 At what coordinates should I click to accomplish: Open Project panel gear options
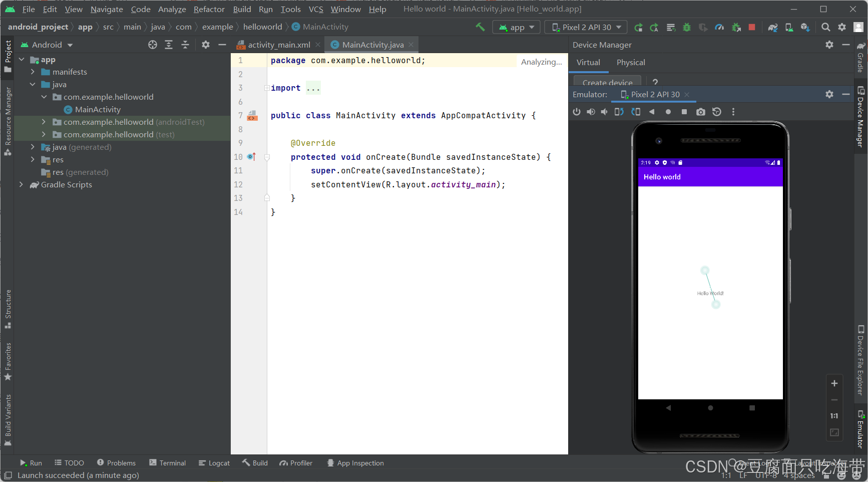coord(206,45)
